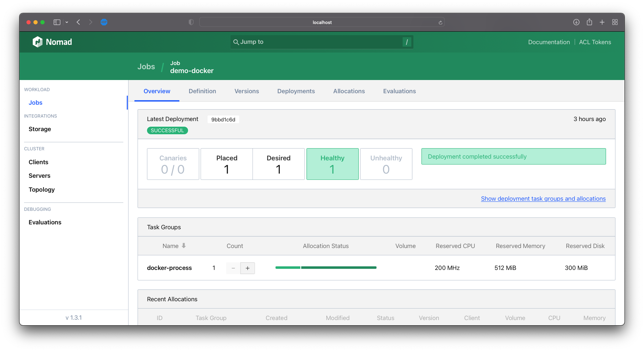
Task: Open the sidebar options dropdown chevron
Action: point(67,22)
